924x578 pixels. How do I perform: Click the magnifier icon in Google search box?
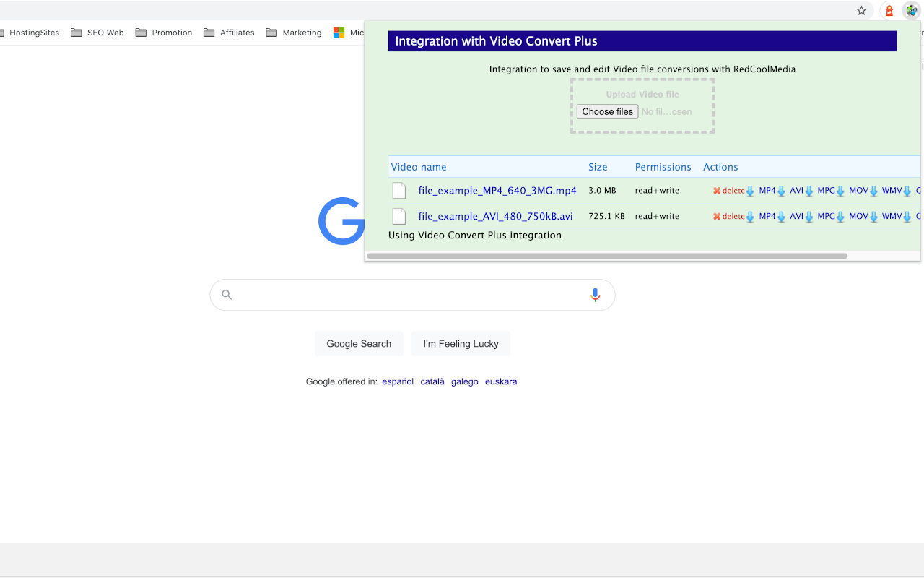pyautogui.click(x=227, y=295)
